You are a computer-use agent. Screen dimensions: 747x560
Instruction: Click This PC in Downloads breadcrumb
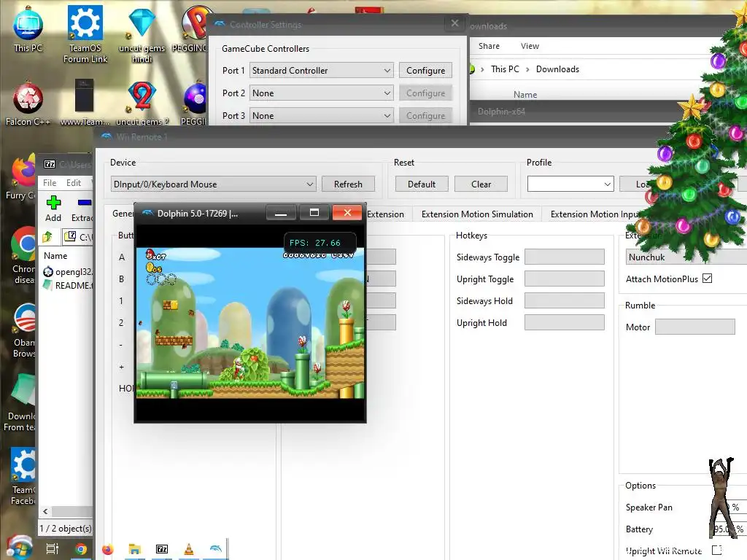click(505, 69)
